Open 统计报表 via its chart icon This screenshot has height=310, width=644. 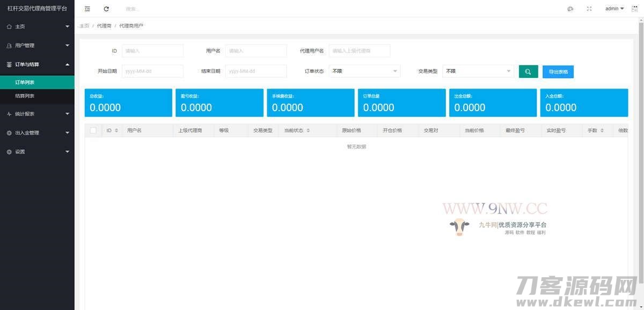(x=11, y=113)
